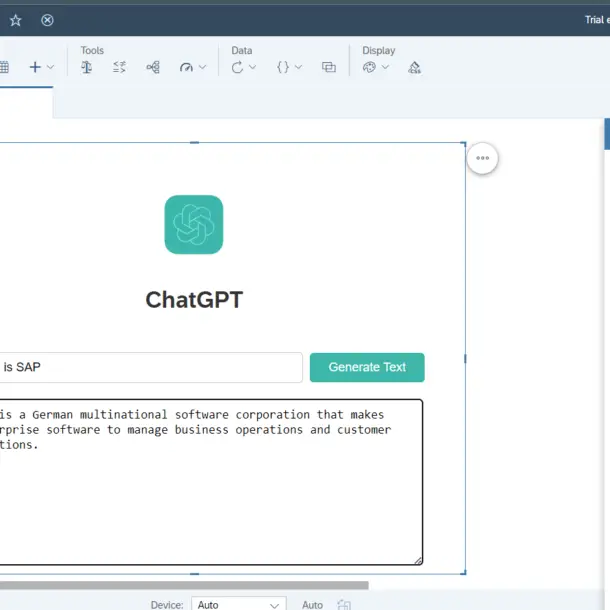This screenshot has width=610, height=610.
Task: Click the Refresh icon under Data
Action: pyautogui.click(x=237, y=67)
